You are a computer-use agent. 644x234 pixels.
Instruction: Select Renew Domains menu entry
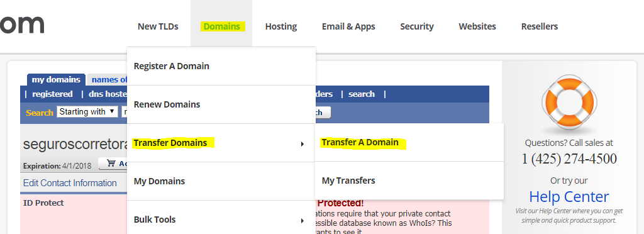pyautogui.click(x=167, y=104)
